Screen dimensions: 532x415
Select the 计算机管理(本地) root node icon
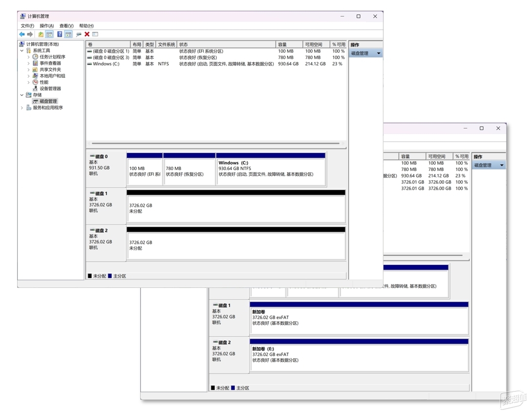click(22, 44)
